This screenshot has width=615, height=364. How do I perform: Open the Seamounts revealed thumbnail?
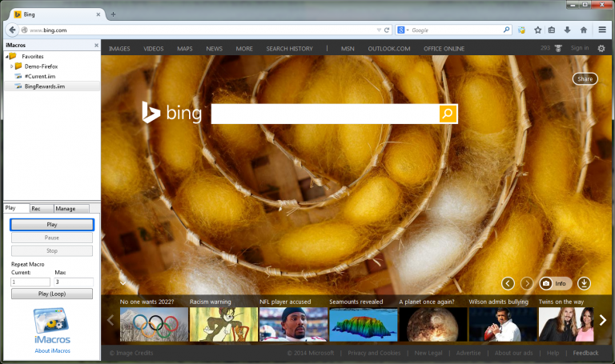pyautogui.click(x=364, y=324)
